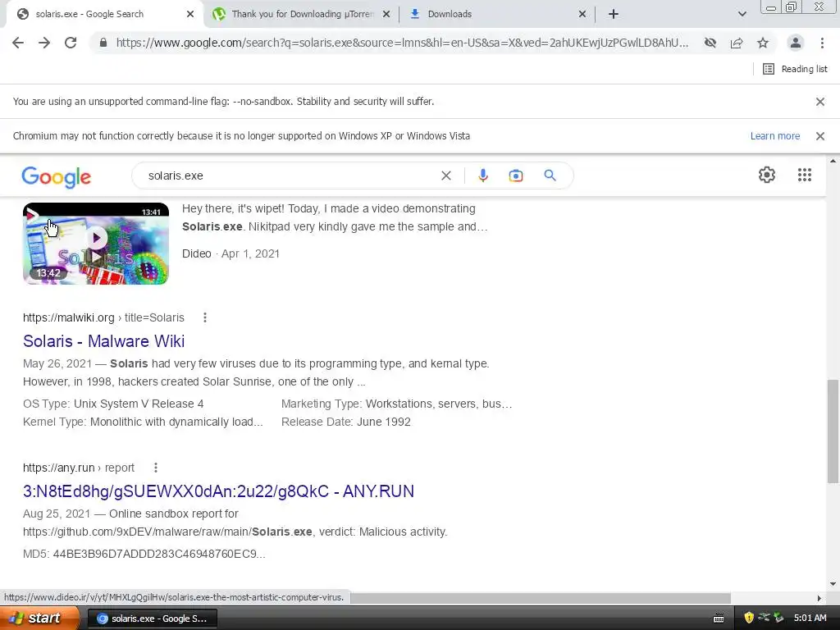Click the 'Dideo' source text
This screenshot has width=840, height=630.
(197, 254)
